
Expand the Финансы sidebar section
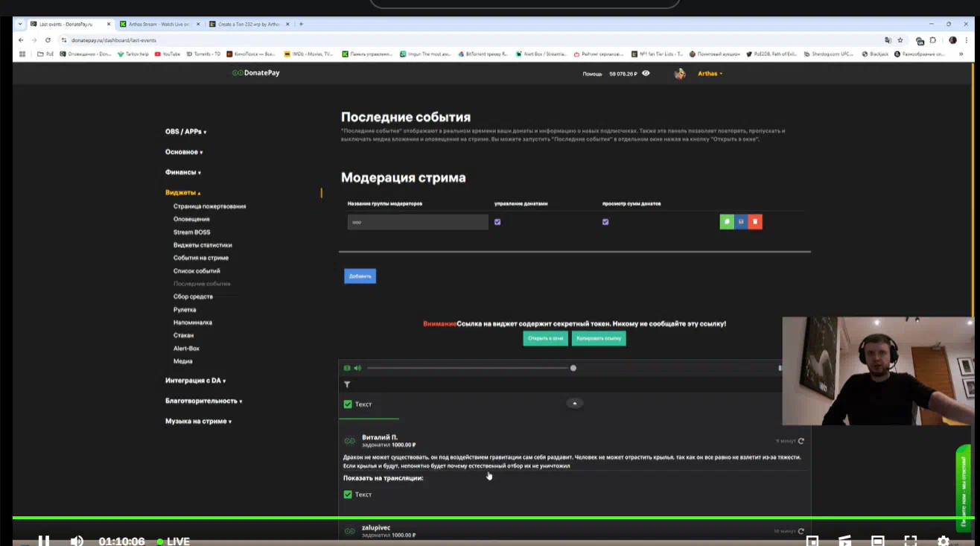(182, 172)
